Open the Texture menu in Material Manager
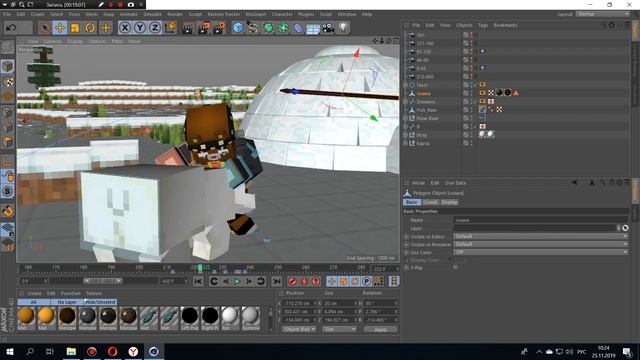The width and height of the screenshot is (640, 360). coord(93,293)
